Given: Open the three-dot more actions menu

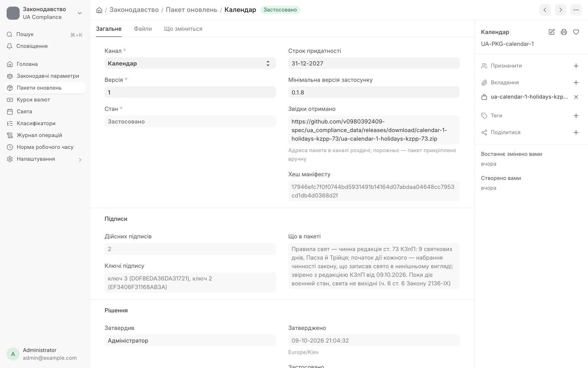Looking at the screenshot, I should point(576,10).
